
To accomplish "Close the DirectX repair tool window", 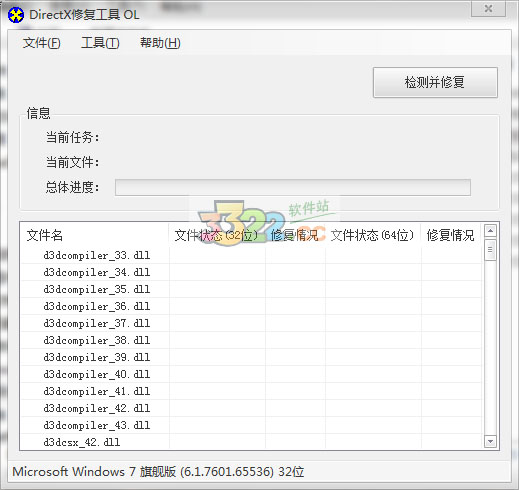I will (488, 8).
